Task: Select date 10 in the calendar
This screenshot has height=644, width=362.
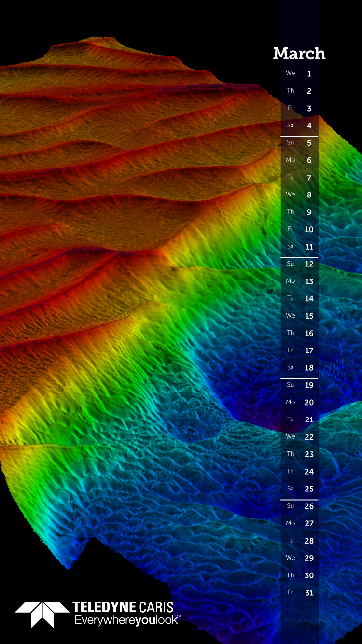Action: tap(309, 229)
